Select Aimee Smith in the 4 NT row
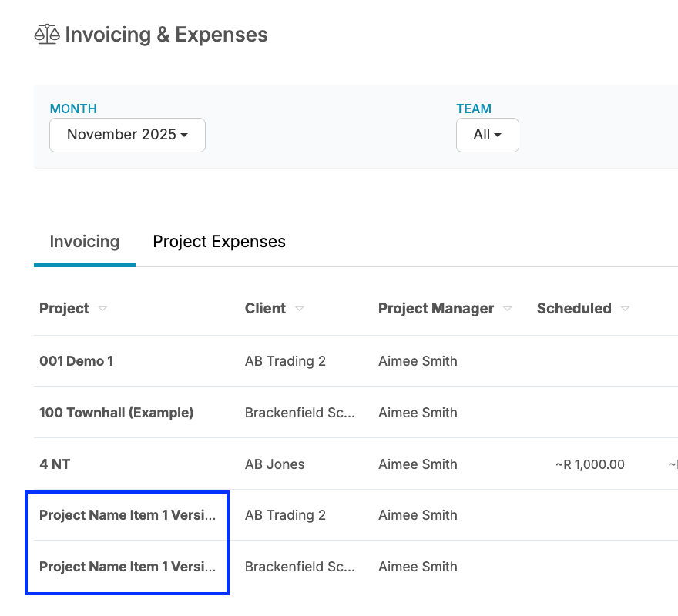Viewport: 678px width, 616px height. coord(418,464)
